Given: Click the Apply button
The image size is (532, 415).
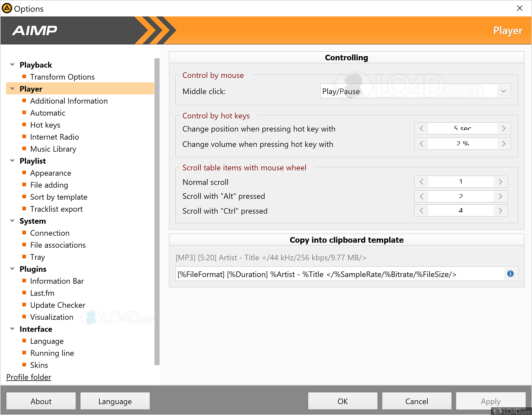Looking at the screenshot, I should 491,401.
